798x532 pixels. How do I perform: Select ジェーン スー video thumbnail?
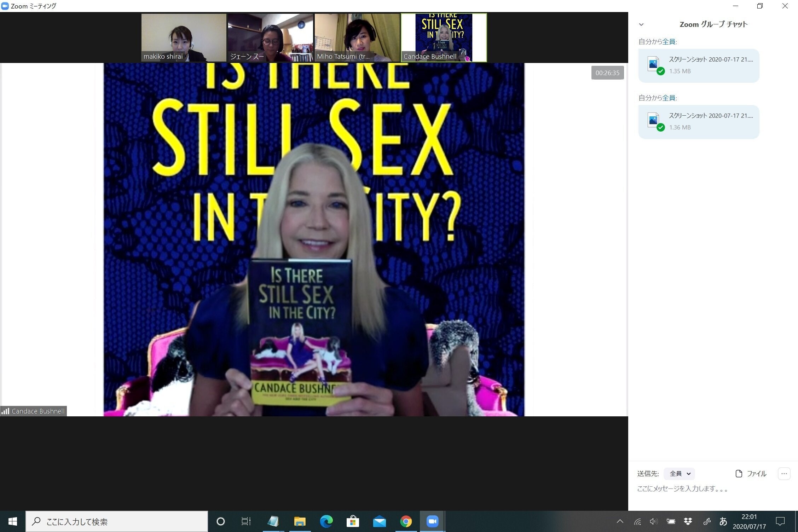tap(270, 37)
